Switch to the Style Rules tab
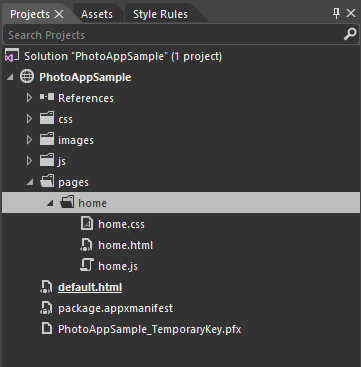361x367 pixels. 160,14
